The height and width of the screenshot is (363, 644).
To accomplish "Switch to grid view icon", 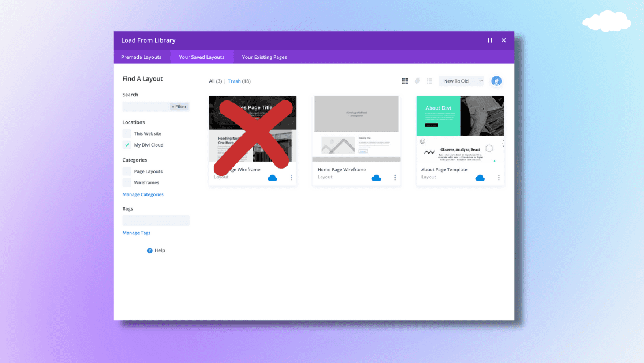I will click(x=405, y=81).
